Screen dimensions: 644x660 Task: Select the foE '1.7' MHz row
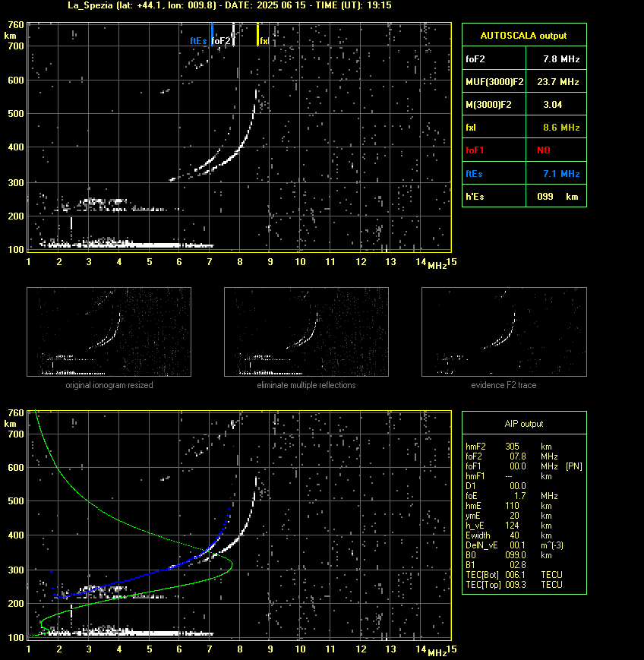coord(511,496)
